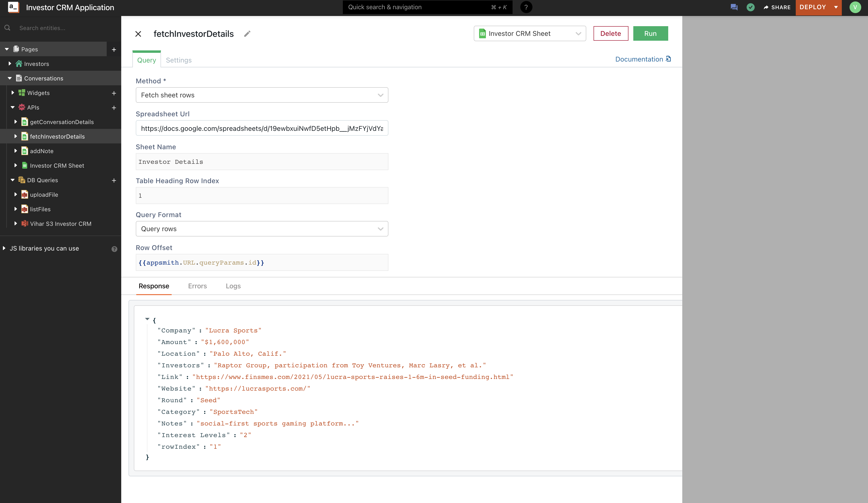Click the chat feedback icon in the header
This screenshot has width=868, height=503.
734,7
